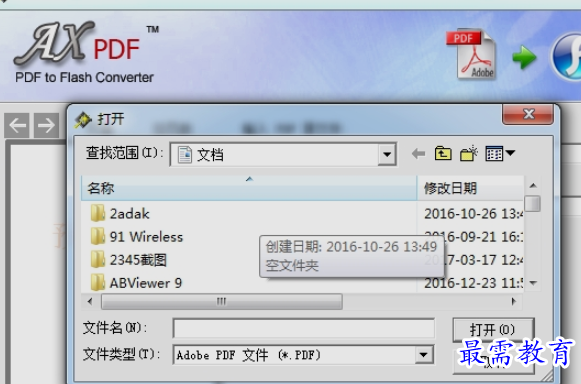The image size is (581, 384).
Task: Click the Adobe PDF file icon in banner
Action: [x=471, y=54]
